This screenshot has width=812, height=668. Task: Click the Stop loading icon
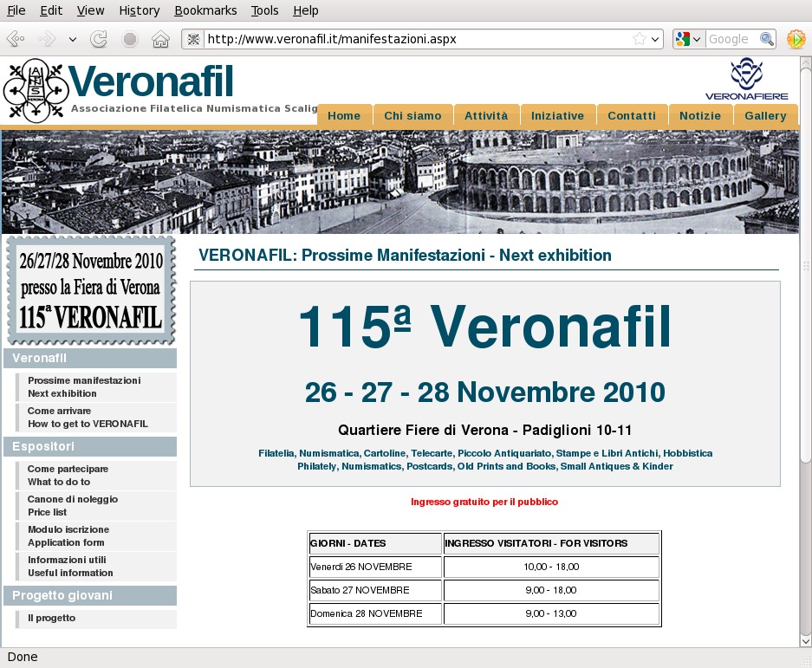tap(130, 39)
